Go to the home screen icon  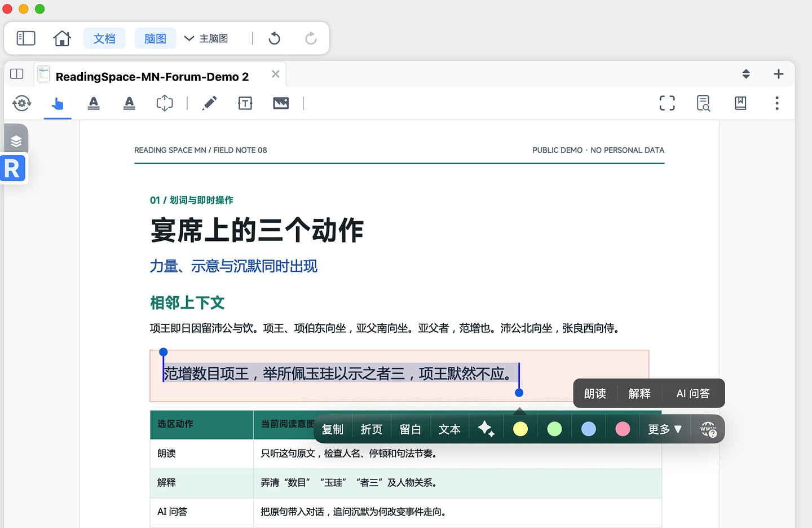(62, 38)
